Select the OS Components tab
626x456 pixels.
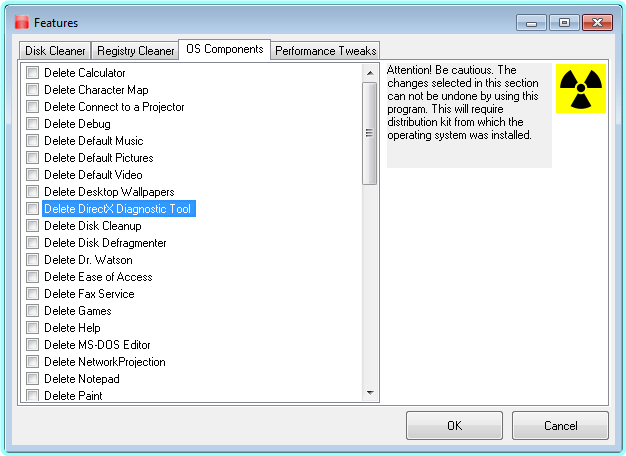coord(225,49)
